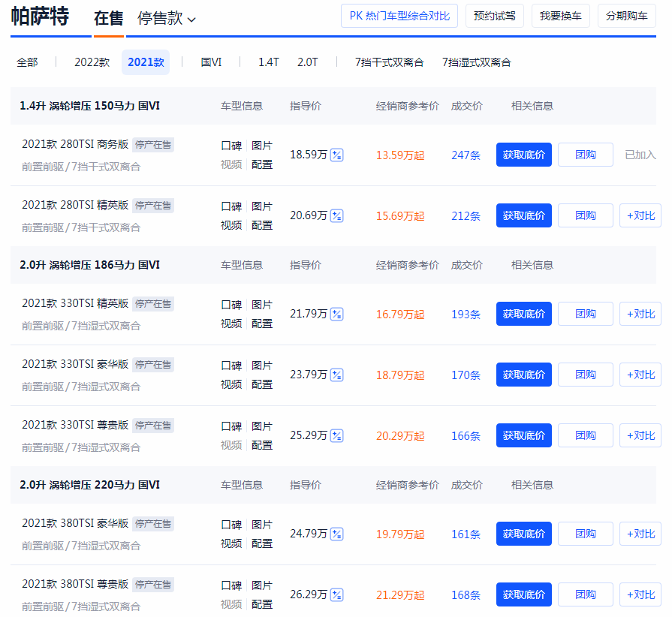Screen dimensions: 672x617
Task: Click the 预约试驾 button
Action: pyautogui.click(x=495, y=16)
